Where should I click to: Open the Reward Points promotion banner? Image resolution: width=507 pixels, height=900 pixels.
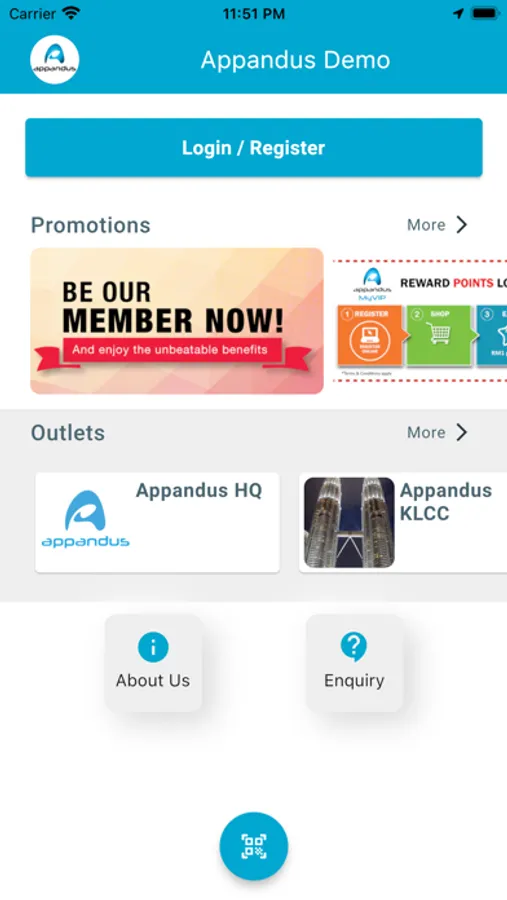click(x=420, y=321)
